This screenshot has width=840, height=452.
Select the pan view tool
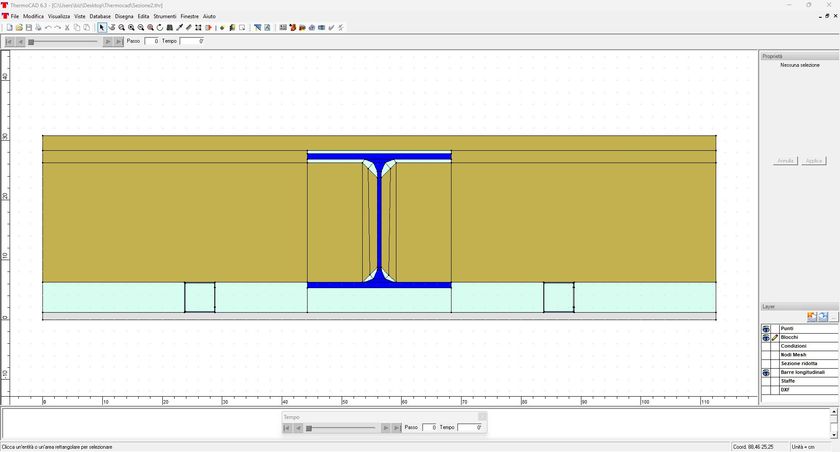pos(111,27)
